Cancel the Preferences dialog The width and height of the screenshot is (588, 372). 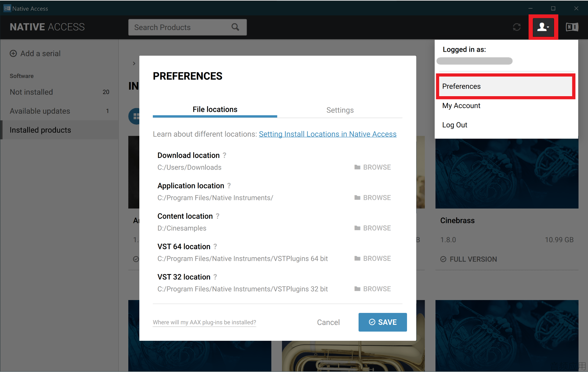pos(328,322)
